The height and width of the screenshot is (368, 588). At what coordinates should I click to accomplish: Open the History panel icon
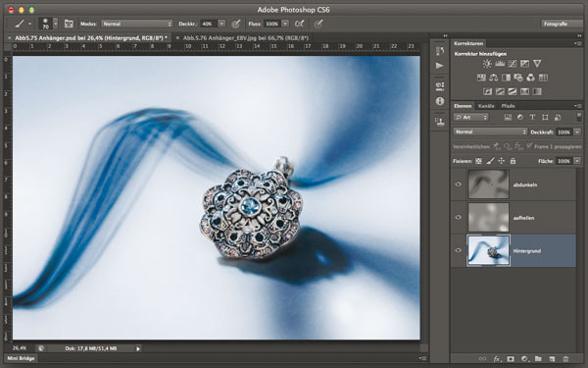[x=440, y=51]
